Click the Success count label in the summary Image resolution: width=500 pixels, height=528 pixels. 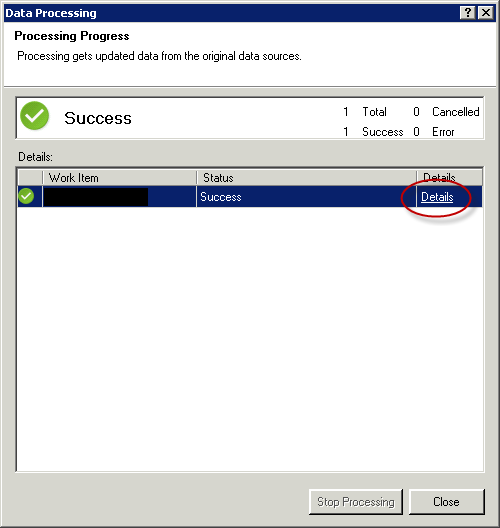pyautogui.click(x=382, y=132)
